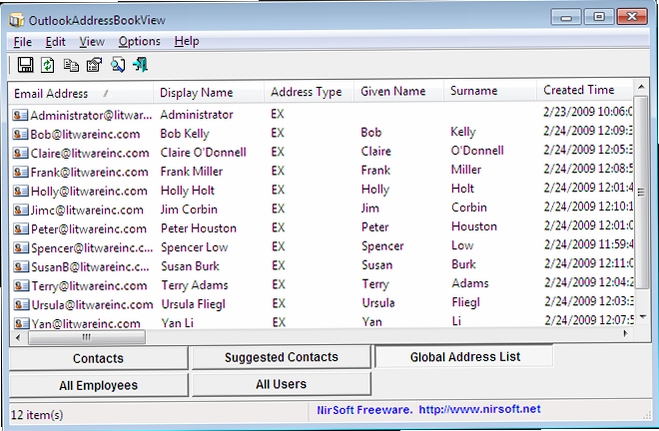659x431 pixels.
Task: Click the Created Time cell 2/24/2009 11:59
Action: 588,244
